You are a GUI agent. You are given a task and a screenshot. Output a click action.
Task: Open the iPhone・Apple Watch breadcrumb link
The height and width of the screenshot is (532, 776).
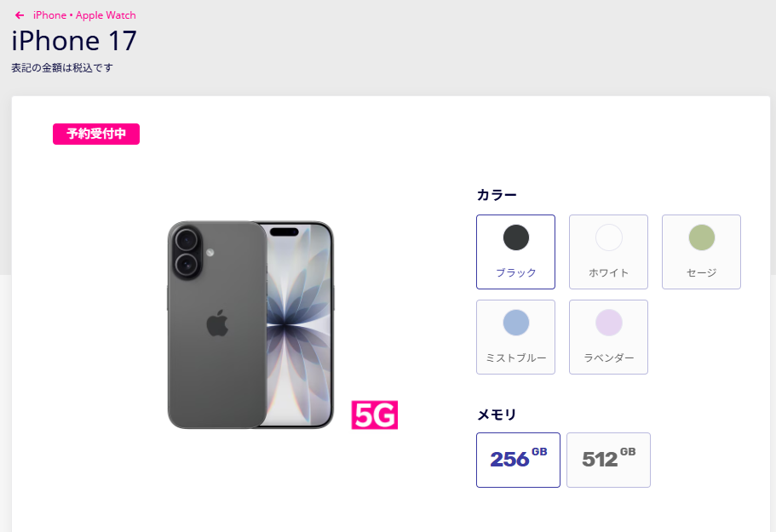coord(84,15)
